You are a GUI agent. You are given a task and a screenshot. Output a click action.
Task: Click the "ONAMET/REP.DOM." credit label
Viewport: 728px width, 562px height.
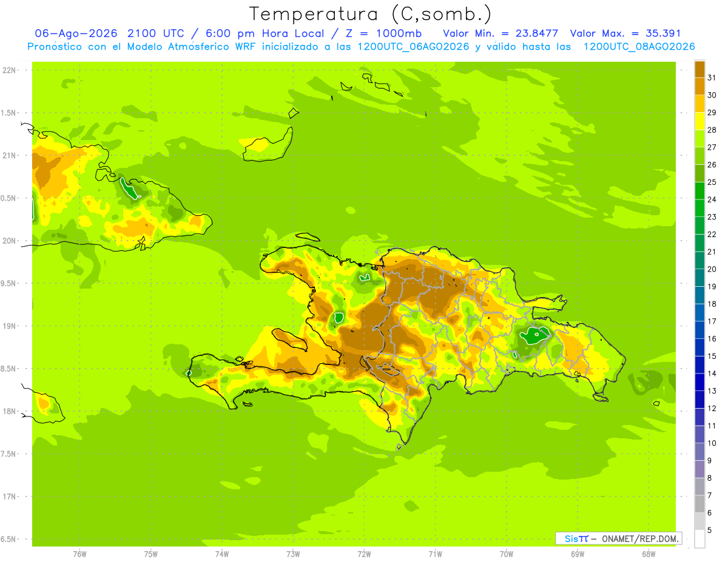[639, 538]
